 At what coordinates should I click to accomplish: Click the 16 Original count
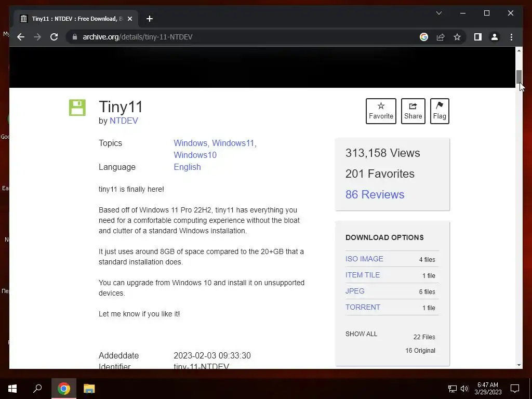tap(420, 351)
